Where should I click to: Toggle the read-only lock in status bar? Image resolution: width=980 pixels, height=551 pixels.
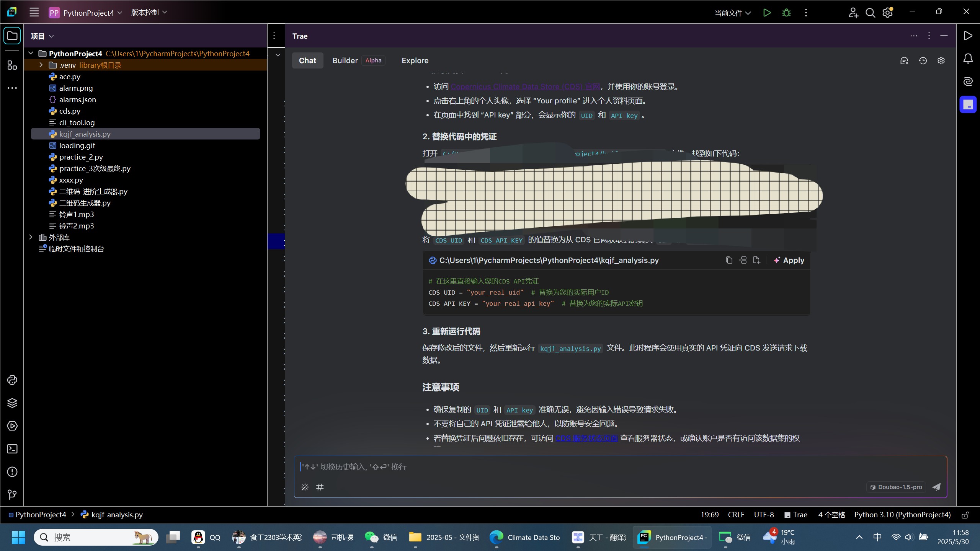click(x=965, y=515)
